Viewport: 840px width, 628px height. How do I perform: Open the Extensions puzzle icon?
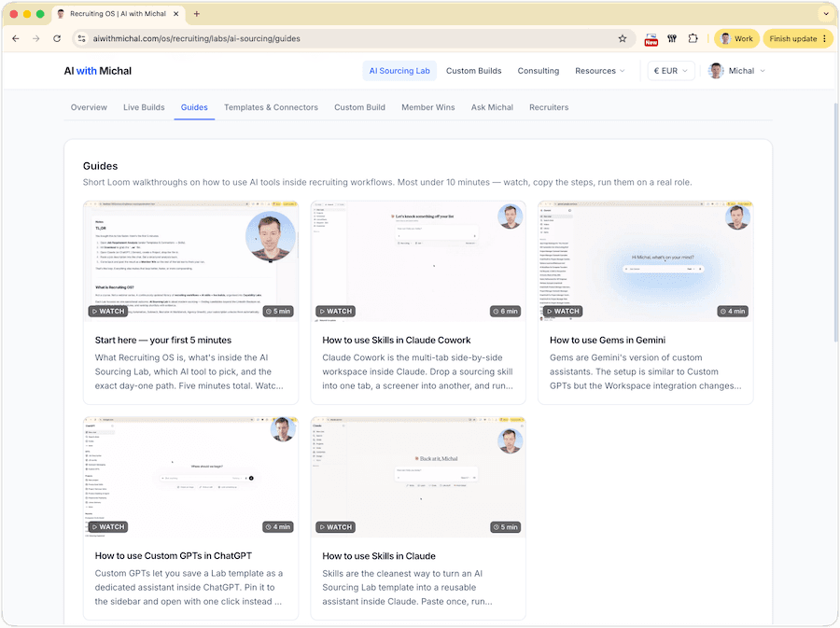693,38
